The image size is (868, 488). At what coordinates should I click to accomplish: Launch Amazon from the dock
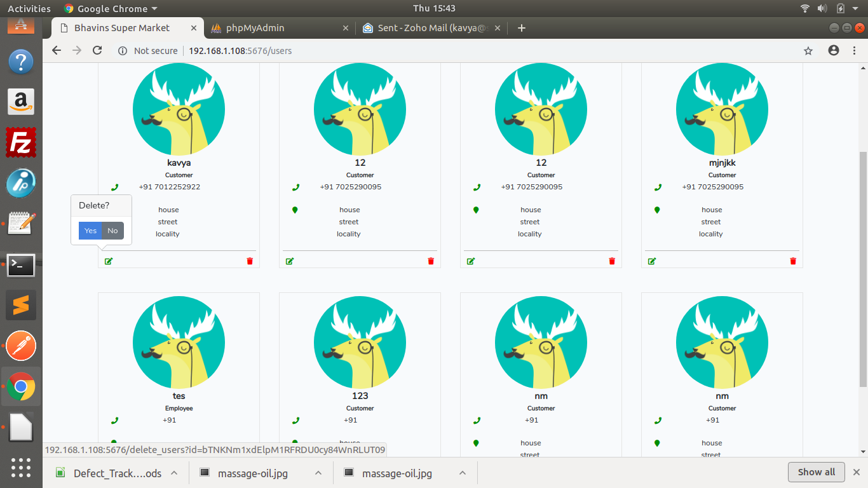21,102
